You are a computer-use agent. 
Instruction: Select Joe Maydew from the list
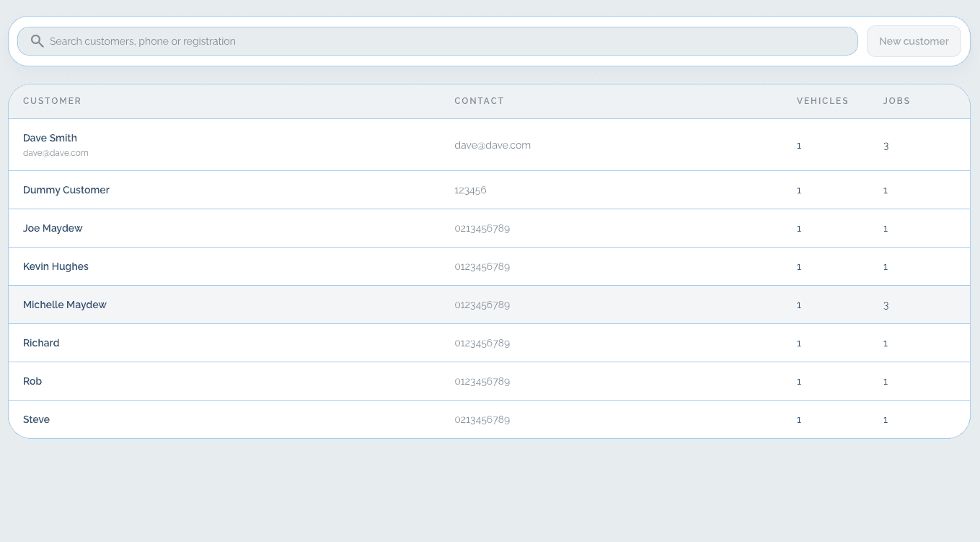[53, 228]
